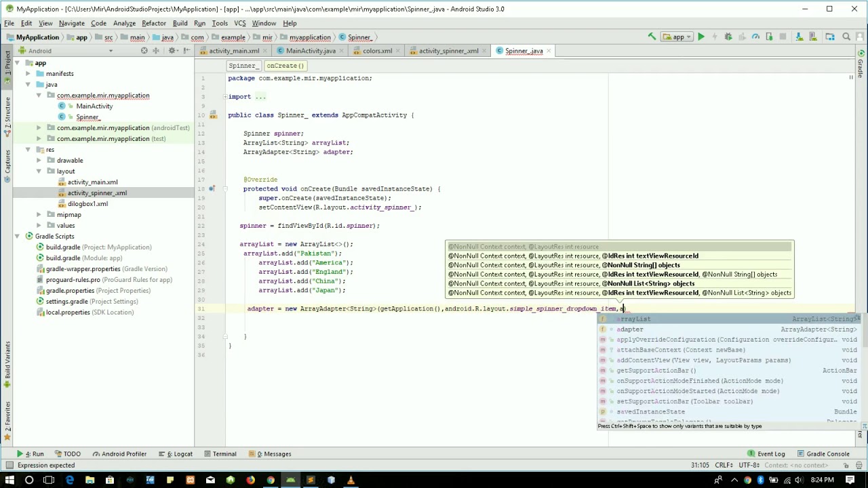
Task: Hide the Project panel with the hide icon
Action: click(x=186, y=51)
